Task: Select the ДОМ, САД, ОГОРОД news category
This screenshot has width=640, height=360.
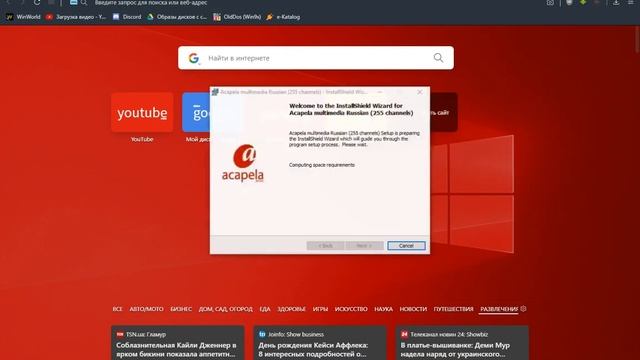Action: [x=225, y=309]
